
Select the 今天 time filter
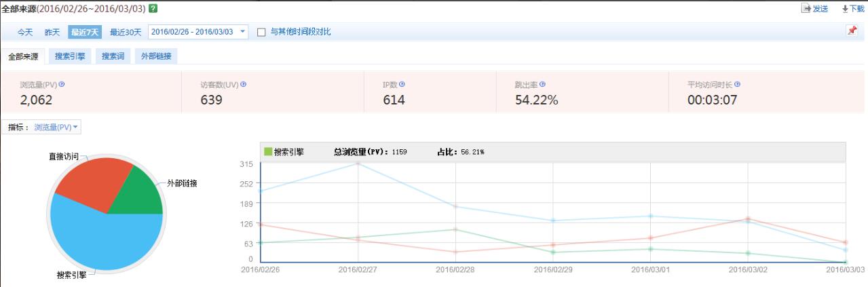(25, 32)
